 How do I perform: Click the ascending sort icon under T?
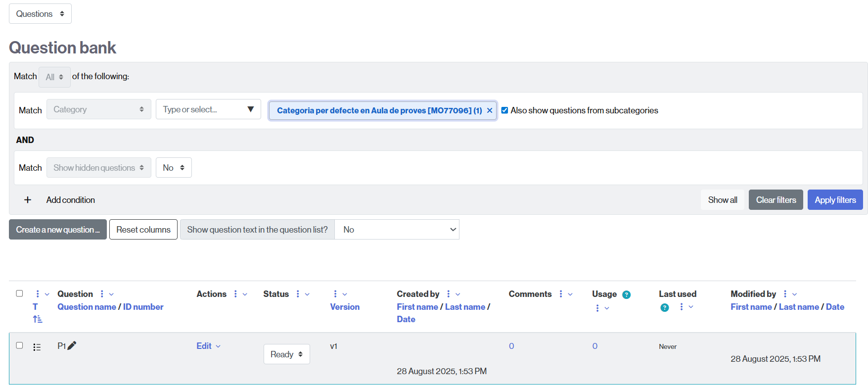pyautogui.click(x=38, y=319)
